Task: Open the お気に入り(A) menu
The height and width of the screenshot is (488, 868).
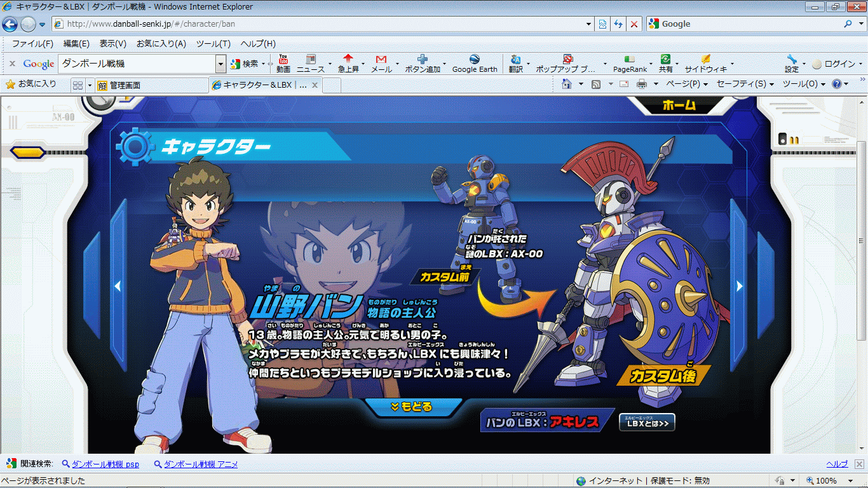Action: tap(161, 44)
